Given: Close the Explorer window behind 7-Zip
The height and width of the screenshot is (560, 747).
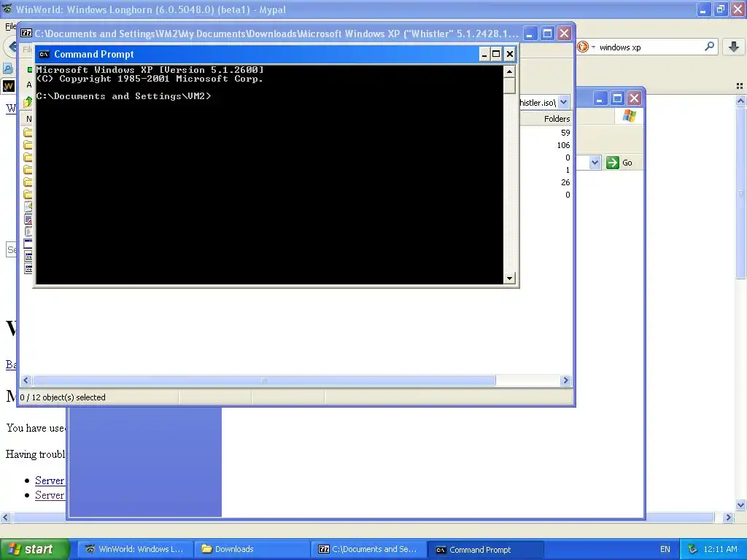Looking at the screenshot, I should [x=634, y=98].
